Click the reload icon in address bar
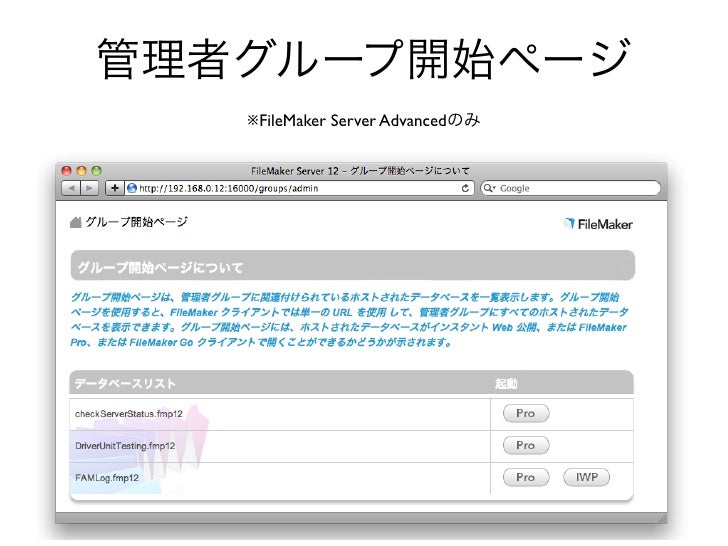Screen dimensions: 728x546 [465, 188]
